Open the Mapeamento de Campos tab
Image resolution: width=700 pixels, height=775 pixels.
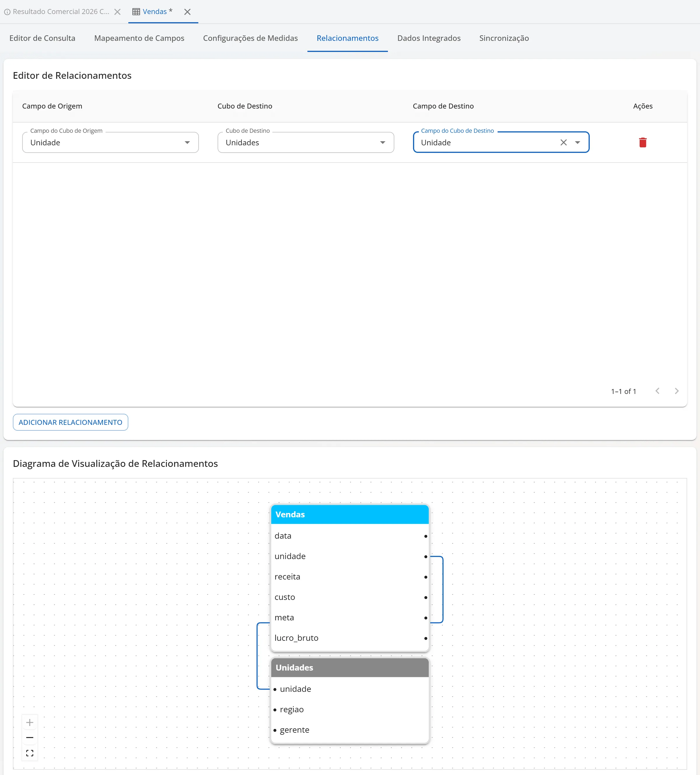(x=139, y=38)
